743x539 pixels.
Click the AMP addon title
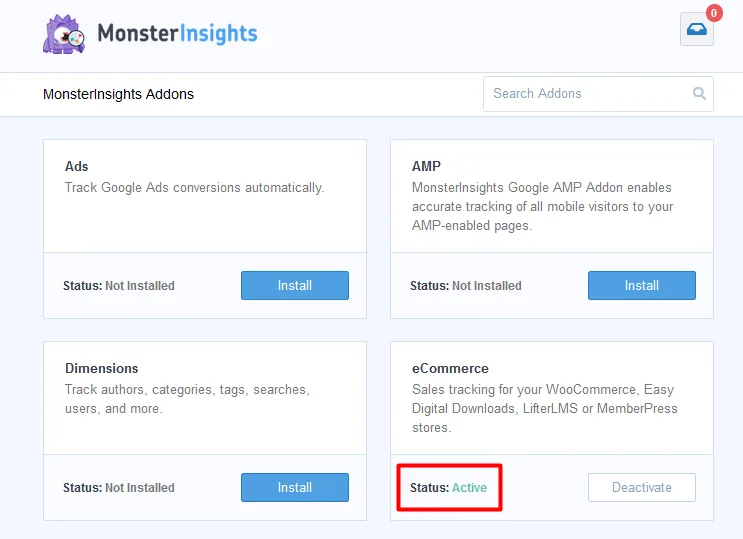pos(426,166)
